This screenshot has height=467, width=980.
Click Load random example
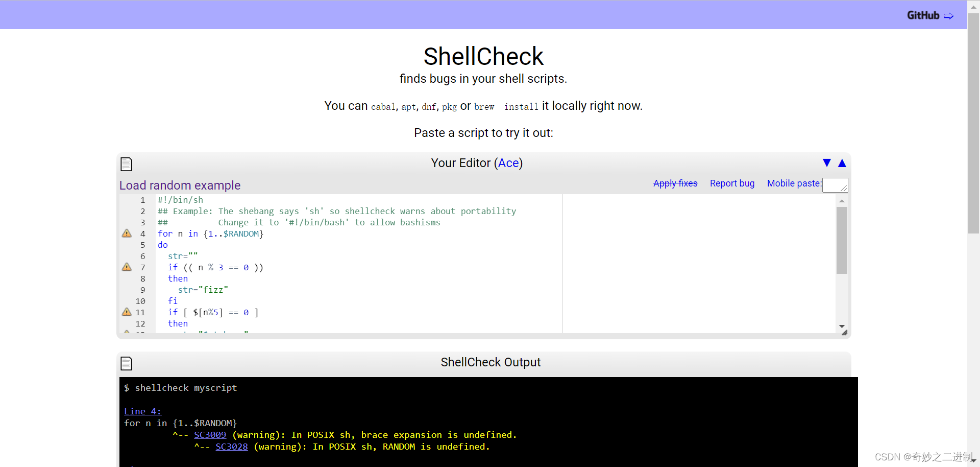[x=180, y=185]
